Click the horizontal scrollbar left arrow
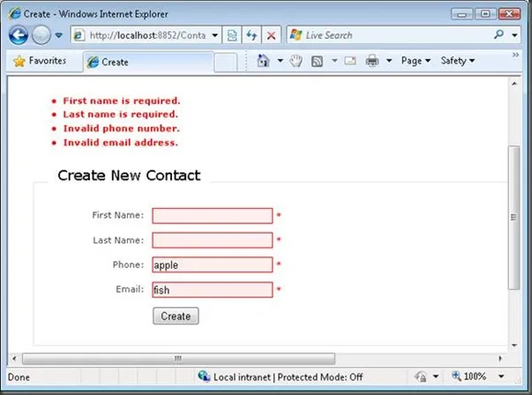 pos(14,358)
